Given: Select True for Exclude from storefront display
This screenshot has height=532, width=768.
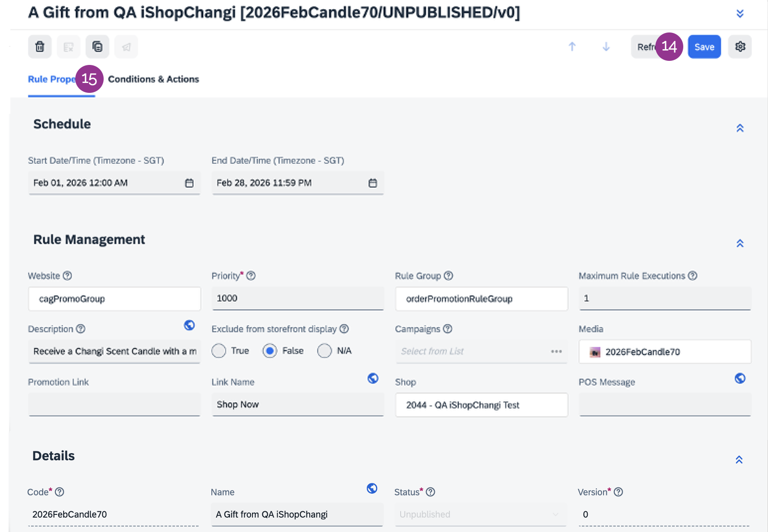Looking at the screenshot, I should pos(219,351).
